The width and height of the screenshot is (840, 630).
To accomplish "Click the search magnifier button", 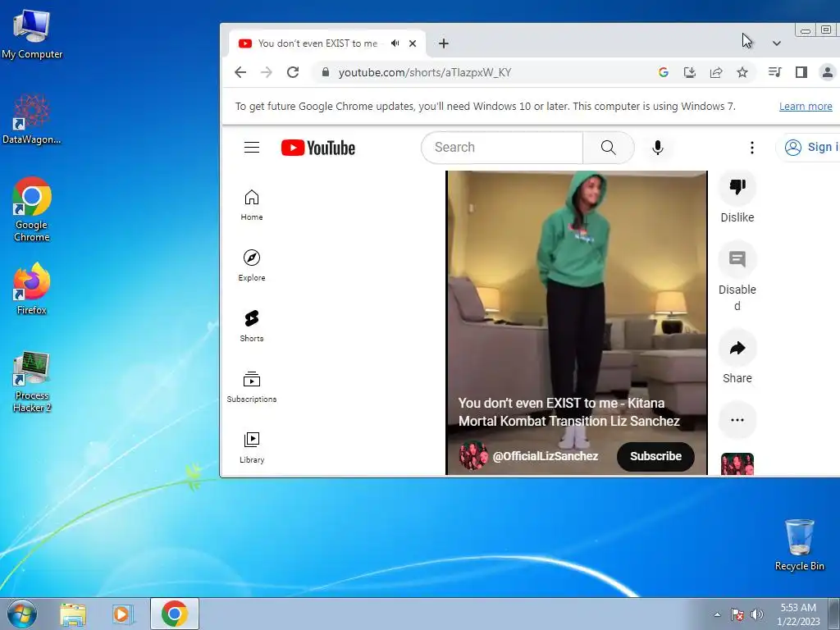I will point(608,148).
